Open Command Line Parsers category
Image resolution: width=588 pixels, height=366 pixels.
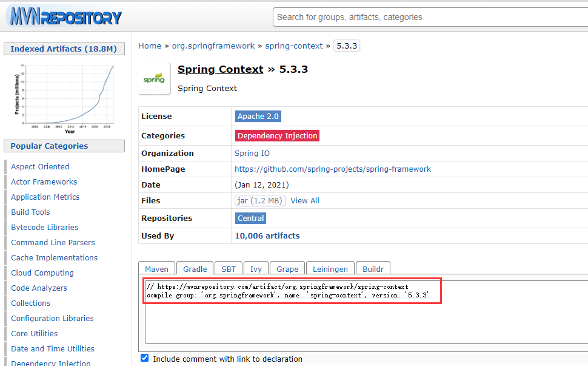pos(53,243)
